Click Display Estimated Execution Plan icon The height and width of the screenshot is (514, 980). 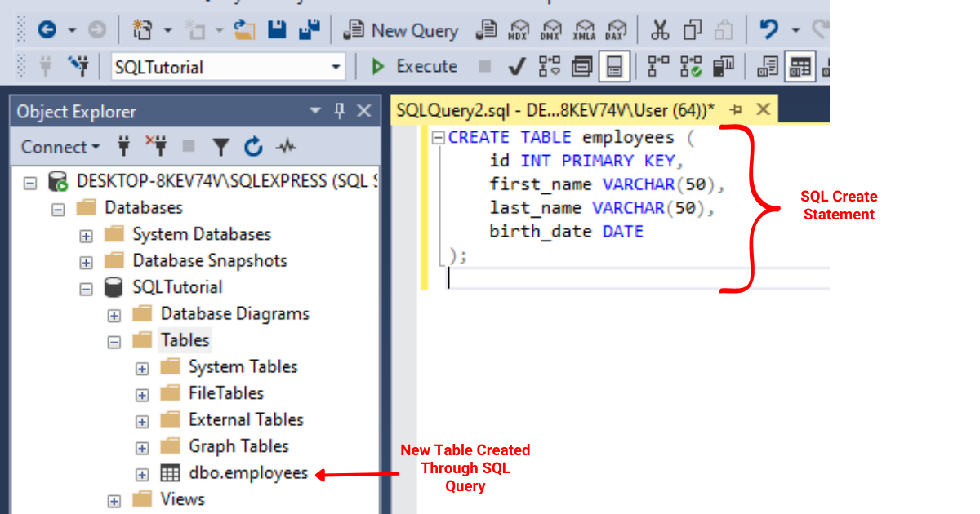pyautogui.click(x=550, y=67)
